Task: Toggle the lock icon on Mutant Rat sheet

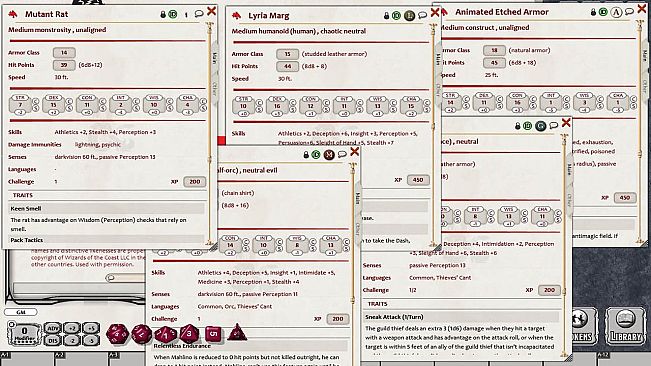Action: pyautogui.click(x=163, y=15)
